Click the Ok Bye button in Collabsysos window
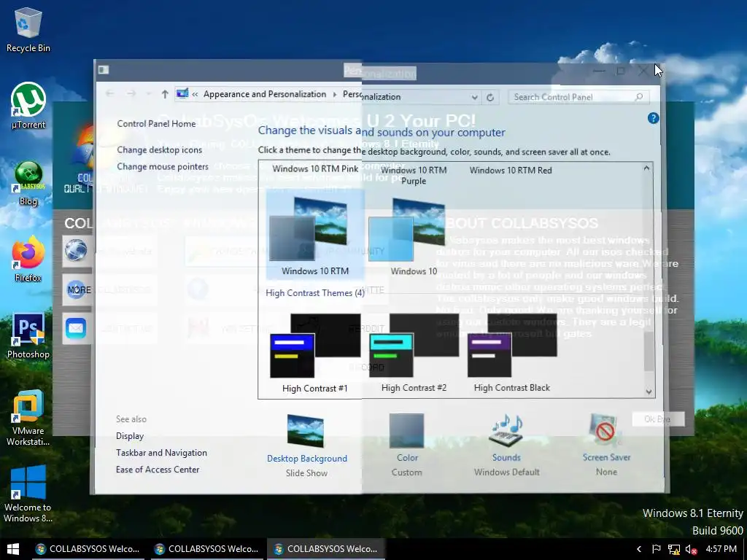Image resolution: width=747 pixels, height=560 pixels. click(658, 419)
